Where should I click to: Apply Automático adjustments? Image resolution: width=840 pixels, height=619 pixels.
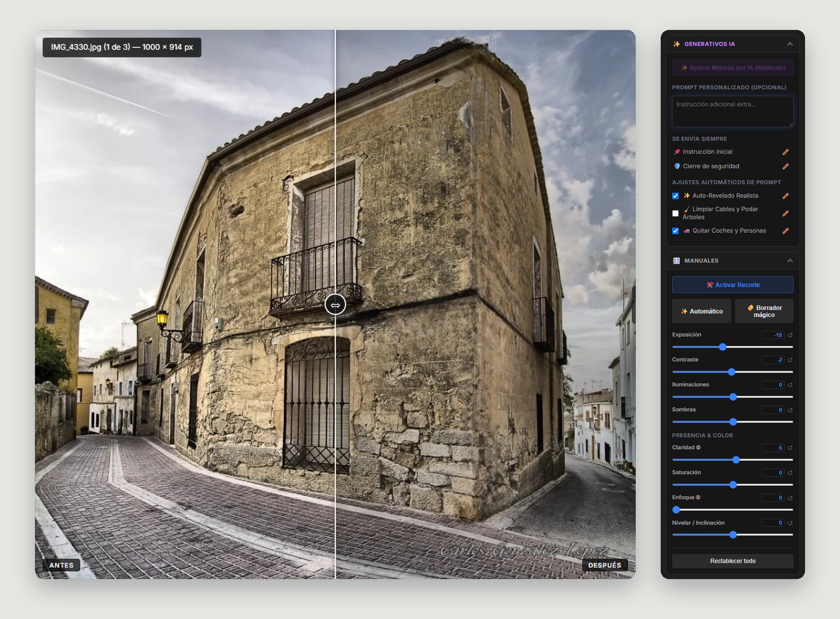pos(702,311)
